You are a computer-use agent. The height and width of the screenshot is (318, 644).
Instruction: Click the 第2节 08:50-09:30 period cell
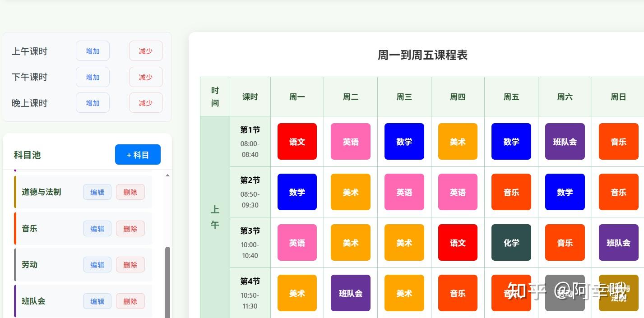click(250, 192)
